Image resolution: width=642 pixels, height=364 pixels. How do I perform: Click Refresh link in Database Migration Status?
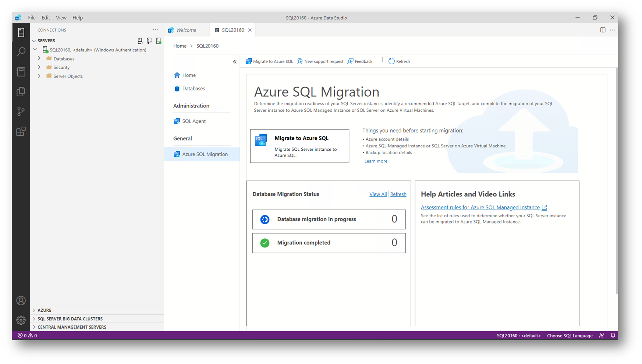398,194
